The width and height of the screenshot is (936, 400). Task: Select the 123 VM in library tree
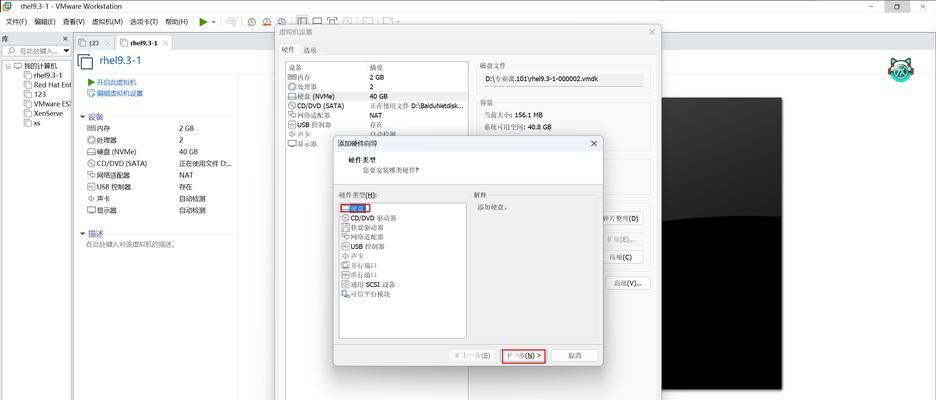click(35, 94)
